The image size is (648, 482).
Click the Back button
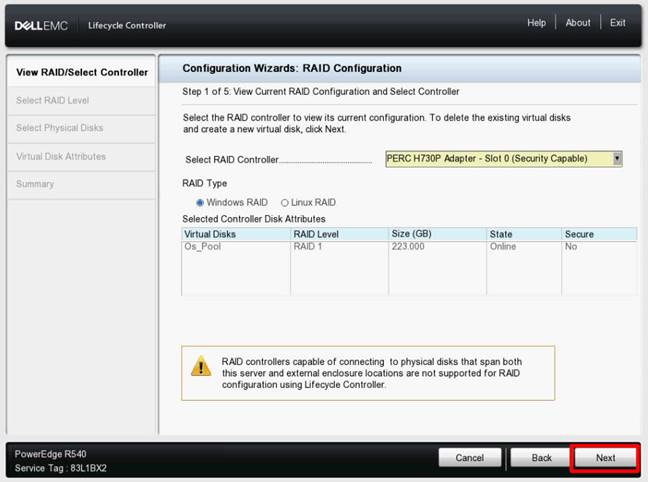541,458
